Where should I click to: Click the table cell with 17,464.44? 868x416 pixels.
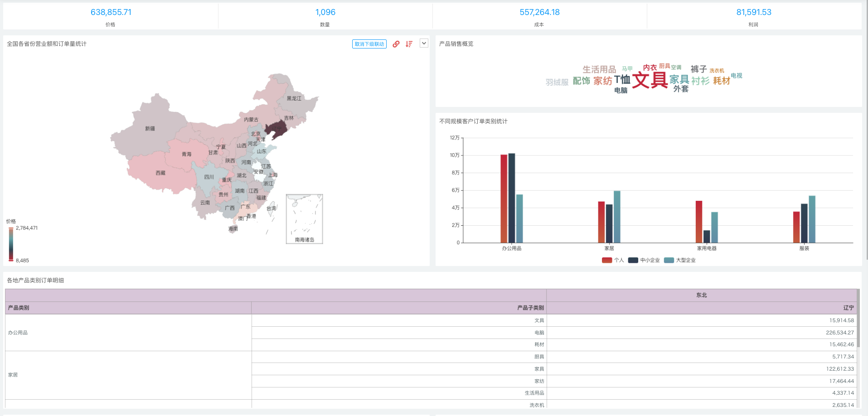pyautogui.click(x=702, y=381)
